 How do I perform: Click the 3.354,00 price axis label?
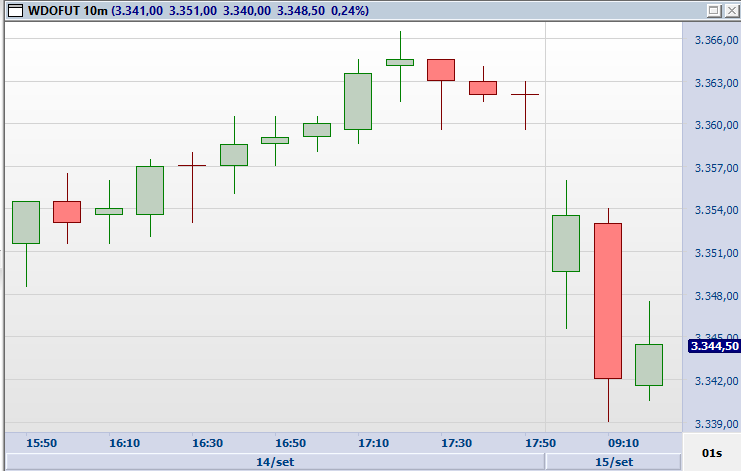[x=714, y=211]
